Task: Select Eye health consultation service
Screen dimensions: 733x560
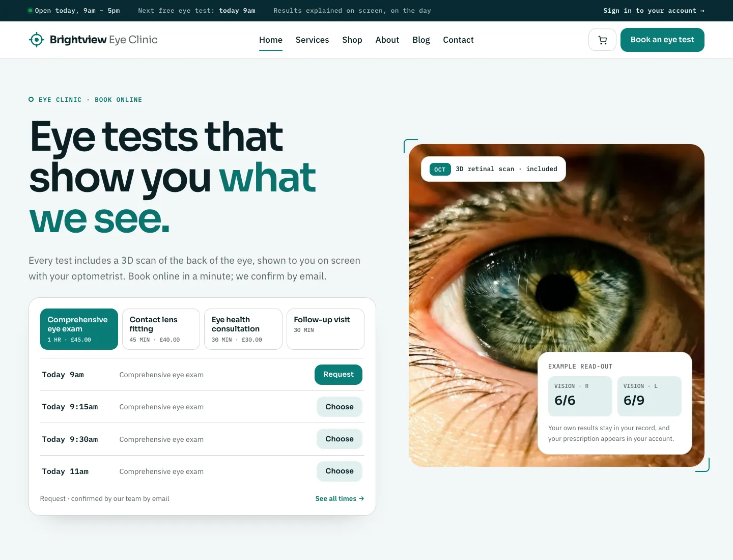Action: tap(243, 329)
